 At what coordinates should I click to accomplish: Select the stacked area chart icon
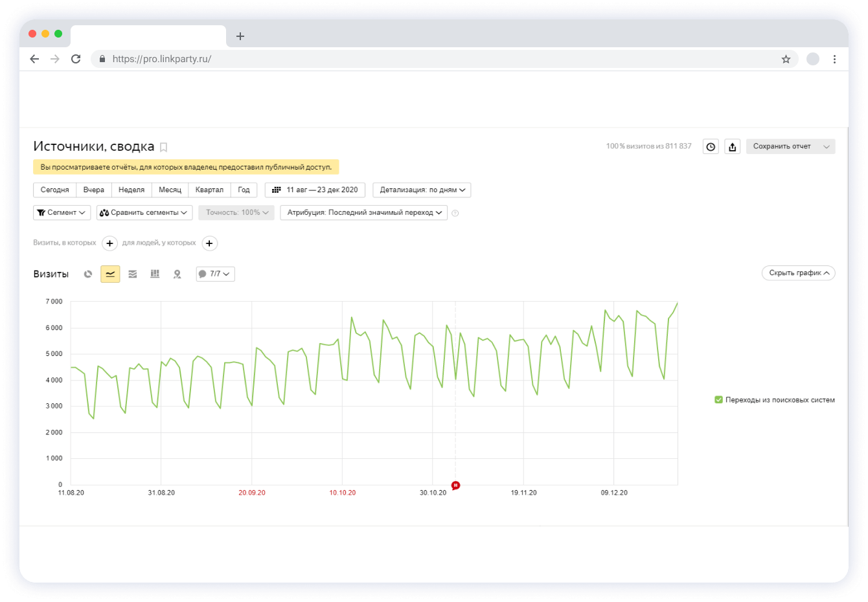133,274
